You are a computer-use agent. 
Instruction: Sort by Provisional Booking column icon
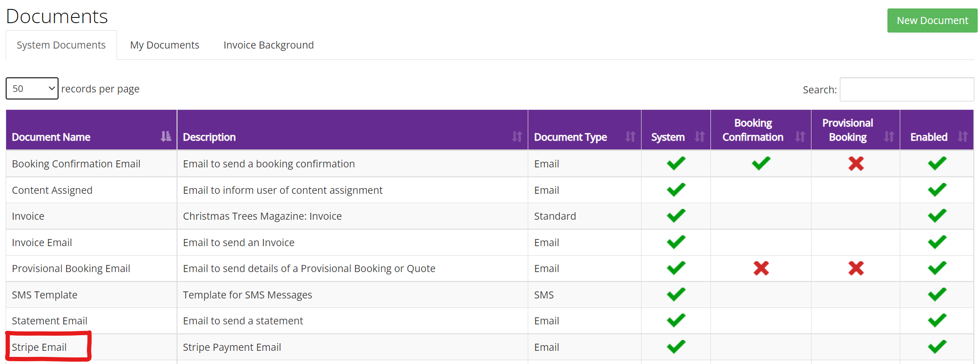click(x=889, y=137)
